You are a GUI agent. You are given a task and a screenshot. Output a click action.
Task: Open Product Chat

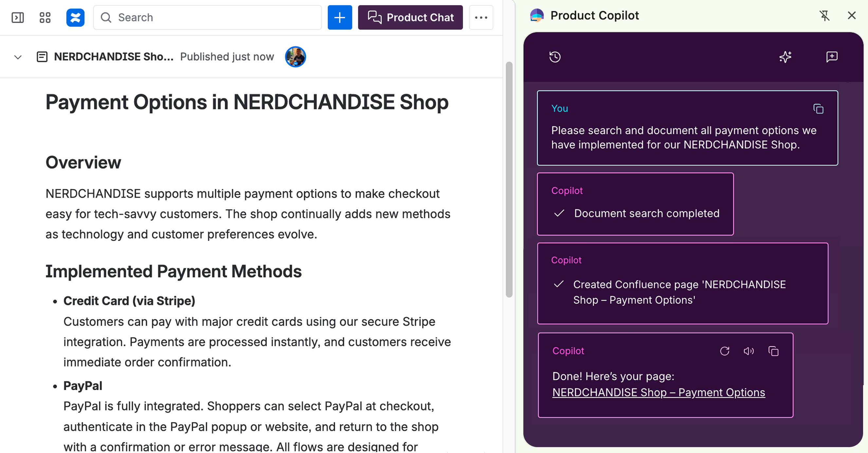click(410, 18)
